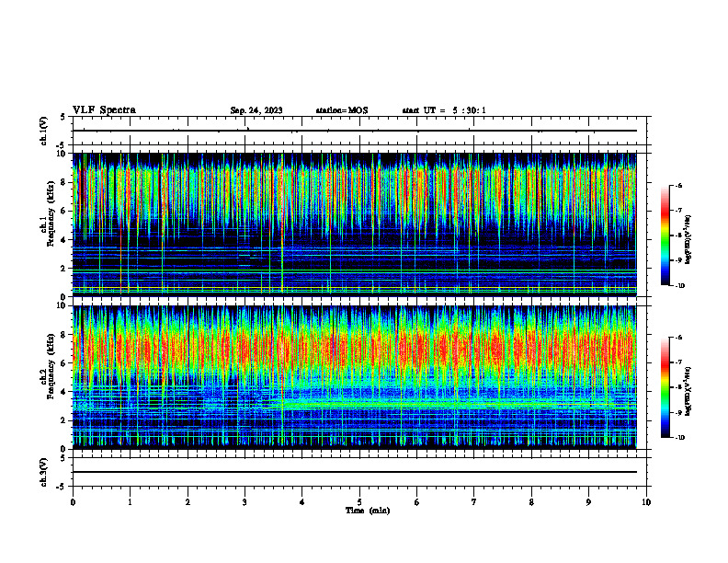728x563 pixels.
Task: Click time axis tick label "5"
Action: [x=359, y=502]
